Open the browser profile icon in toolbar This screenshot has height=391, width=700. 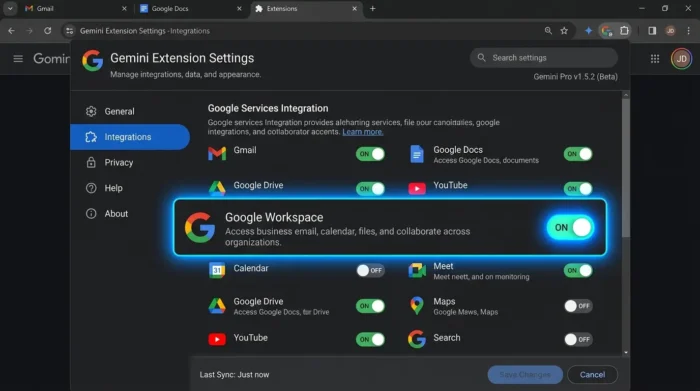(670, 31)
